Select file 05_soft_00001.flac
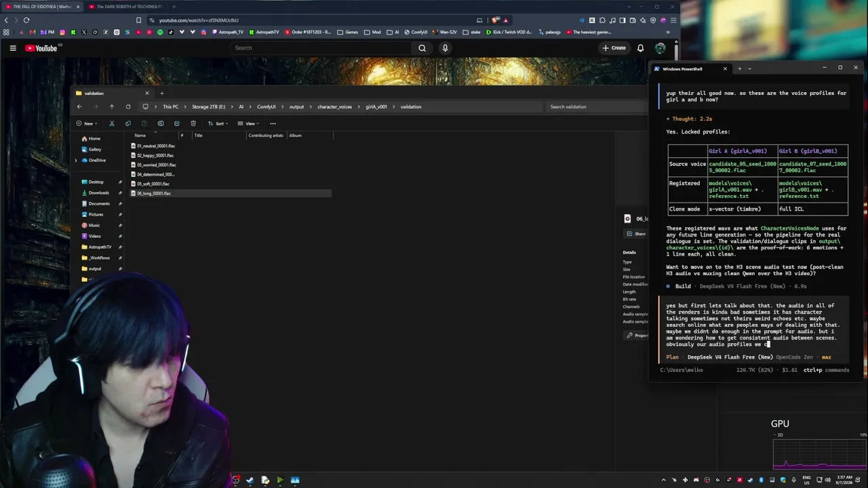Image resolution: width=868 pixels, height=488 pixels. click(x=152, y=184)
